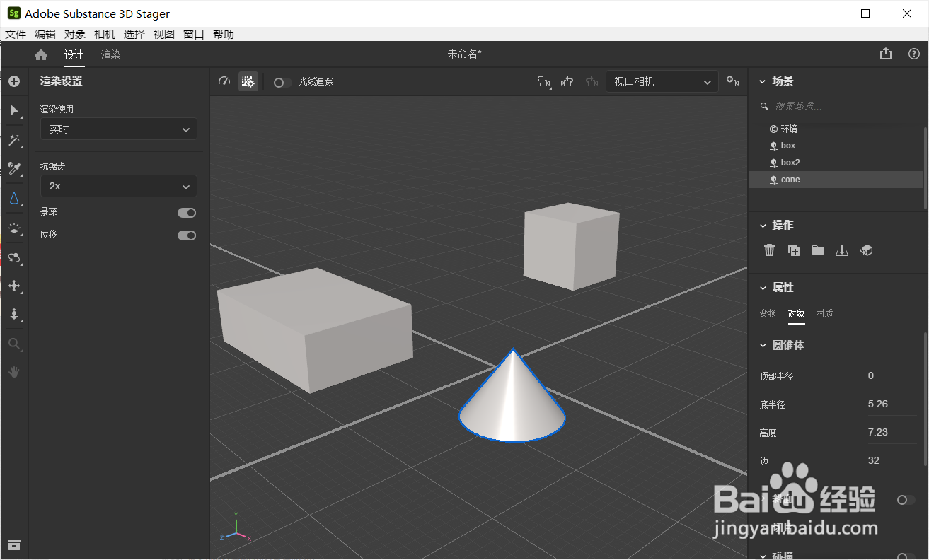The height and width of the screenshot is (560, 929).
Task: Collapse the 属性 panel
Action: [763, 288]
